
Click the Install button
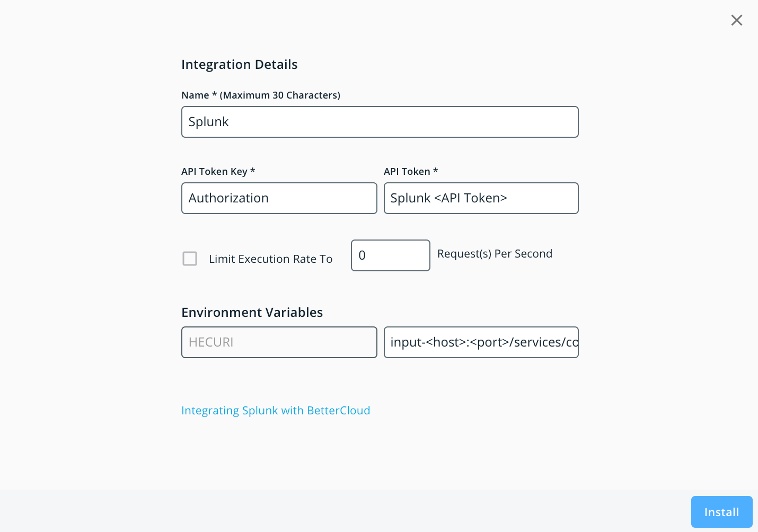[x=721, y=512]
